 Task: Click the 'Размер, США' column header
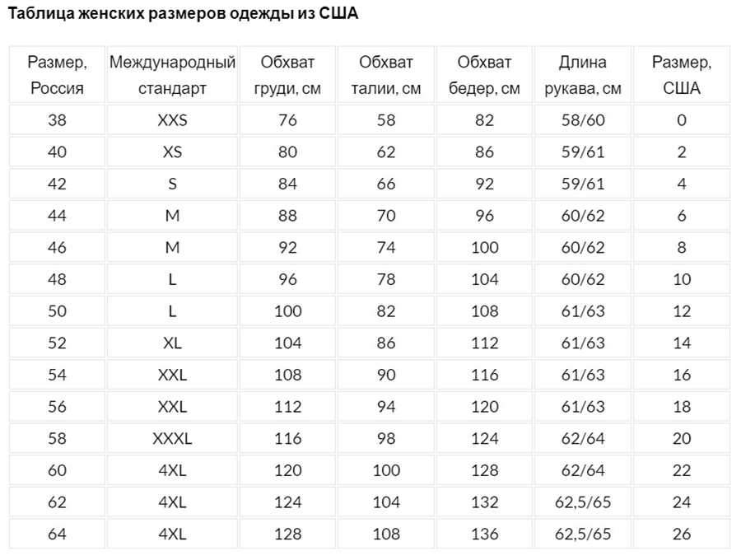coord(682,75)
